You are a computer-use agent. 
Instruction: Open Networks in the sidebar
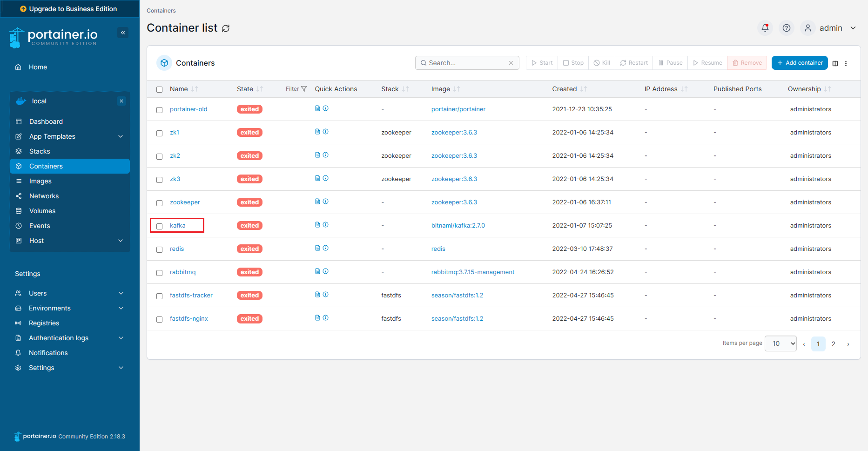(44, 196)
